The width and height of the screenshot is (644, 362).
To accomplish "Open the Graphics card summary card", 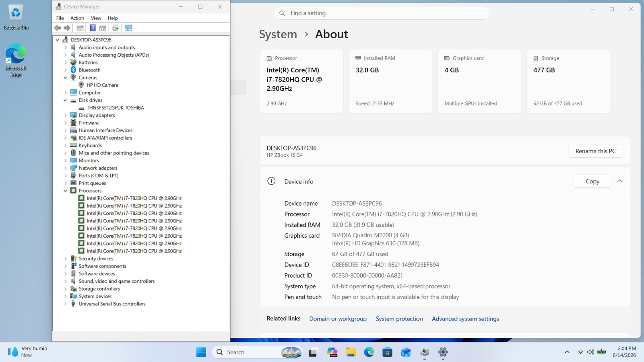I will coord(479,81).
